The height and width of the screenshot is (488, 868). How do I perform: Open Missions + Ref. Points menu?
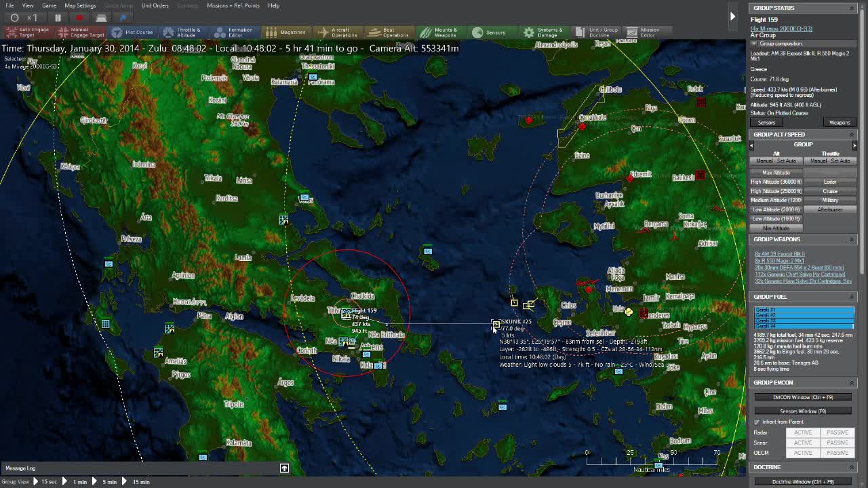(x=233, y=5)
